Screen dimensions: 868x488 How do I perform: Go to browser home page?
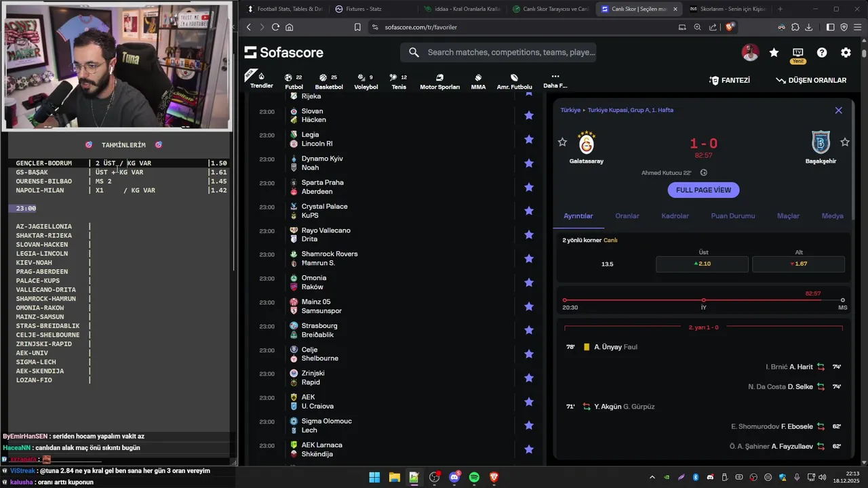290,27
